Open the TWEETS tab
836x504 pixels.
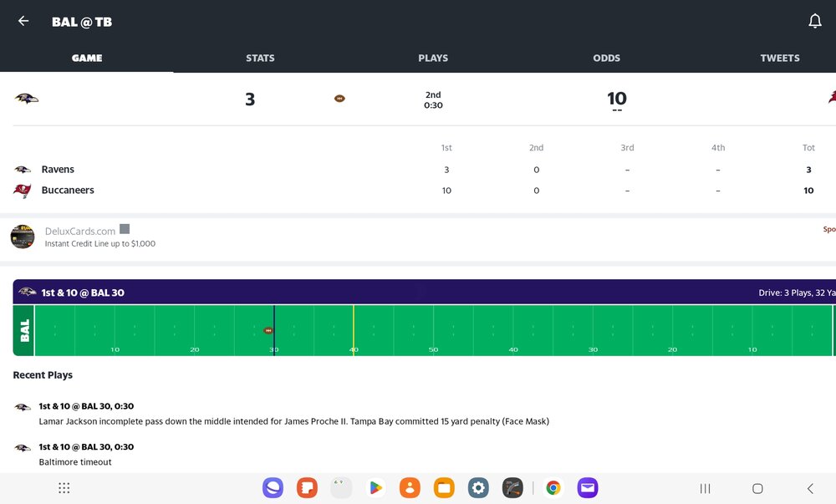(x=780, y=58)
